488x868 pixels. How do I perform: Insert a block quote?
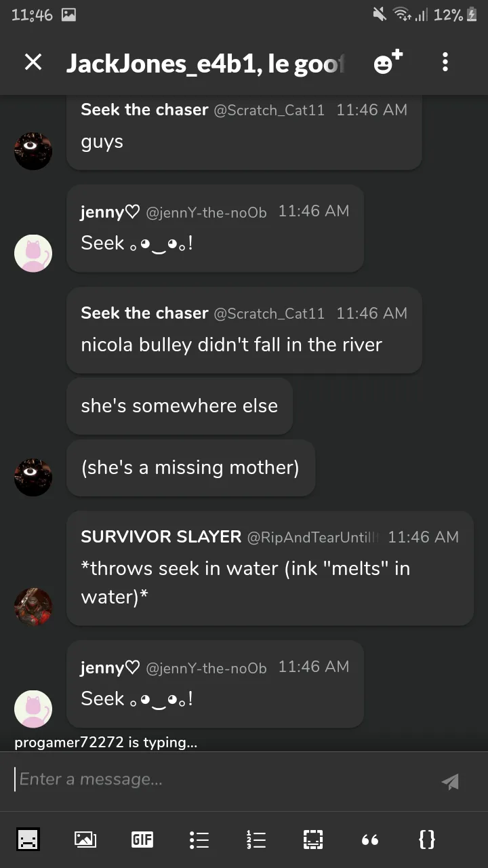coord(369,840)
